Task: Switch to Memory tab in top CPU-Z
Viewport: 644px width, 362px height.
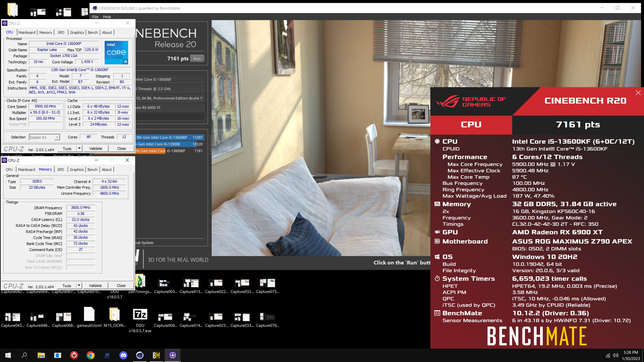Action: tap(46, 33)
